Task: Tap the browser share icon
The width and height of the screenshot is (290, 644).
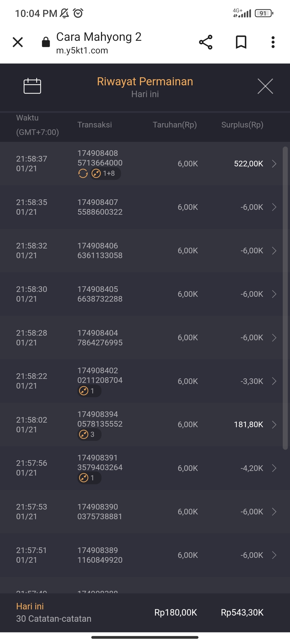Action: pos(206,42)
